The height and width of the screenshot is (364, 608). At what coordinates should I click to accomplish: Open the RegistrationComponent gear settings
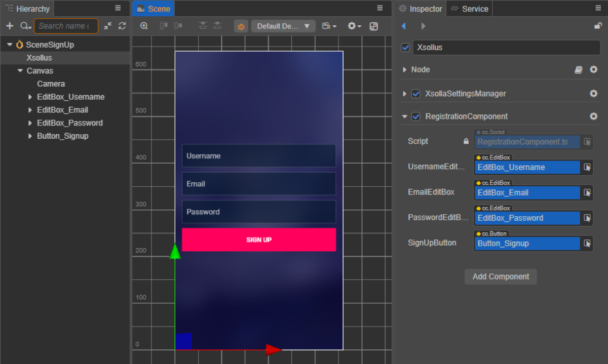point(594,116)
